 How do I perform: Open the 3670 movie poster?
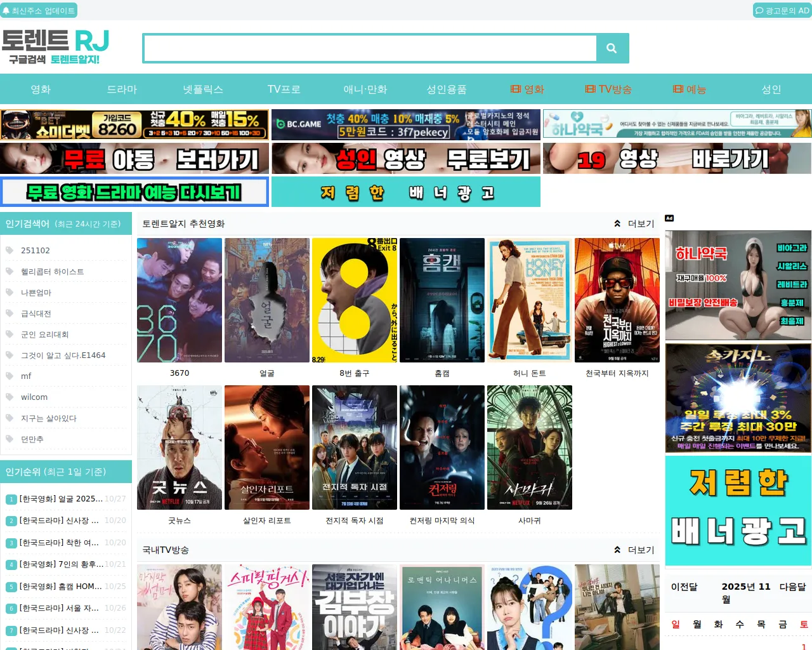(x=180, y=300)
